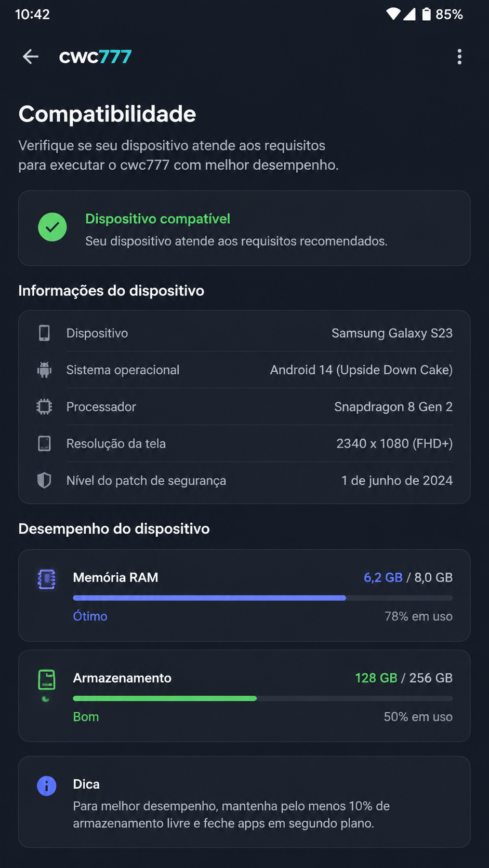
Task: Tap the 128 GB storage value
Action: [x=376, y=678]
